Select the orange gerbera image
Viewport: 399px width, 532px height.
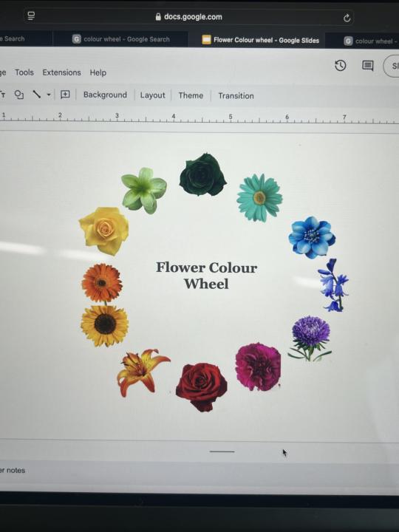pyautogui.click(x=102, y=282)
